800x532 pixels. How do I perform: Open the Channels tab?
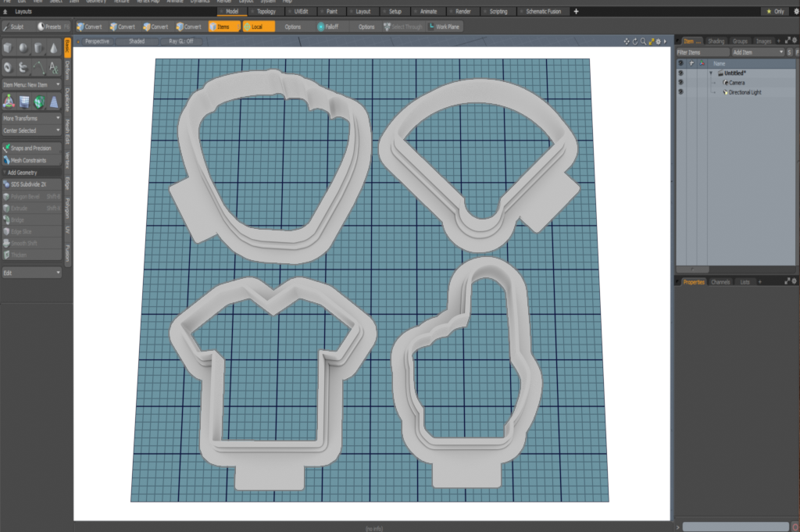720,281
